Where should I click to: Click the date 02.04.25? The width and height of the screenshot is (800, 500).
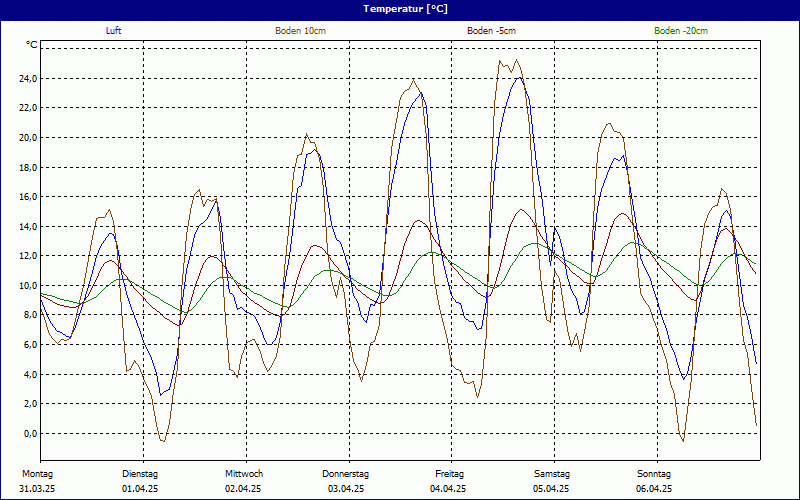click(x=243, y=489)
